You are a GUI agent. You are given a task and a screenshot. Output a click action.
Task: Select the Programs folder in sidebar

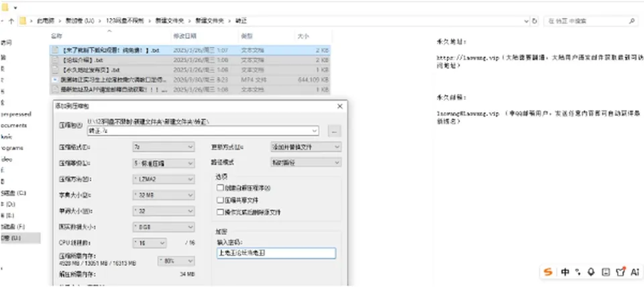[12, 148]
